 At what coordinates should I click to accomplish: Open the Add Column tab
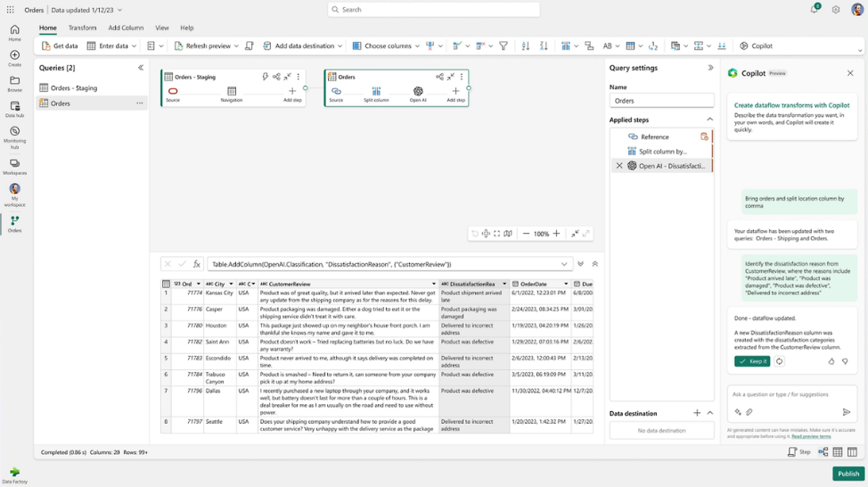coord(126,28)
